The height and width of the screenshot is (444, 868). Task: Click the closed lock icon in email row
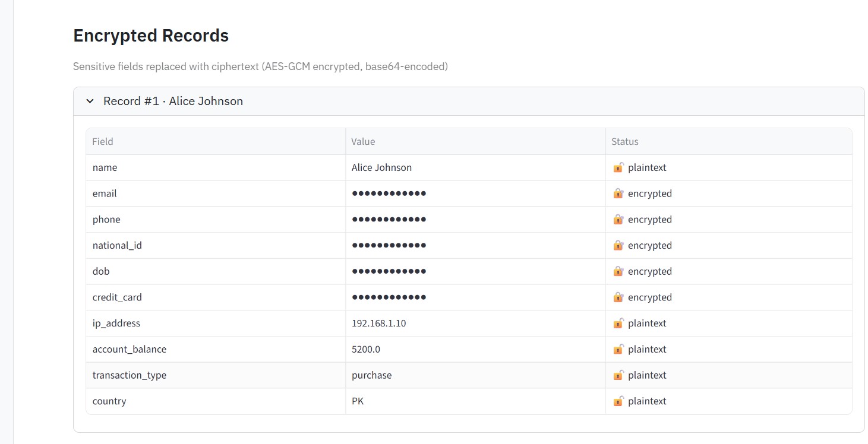618,194
